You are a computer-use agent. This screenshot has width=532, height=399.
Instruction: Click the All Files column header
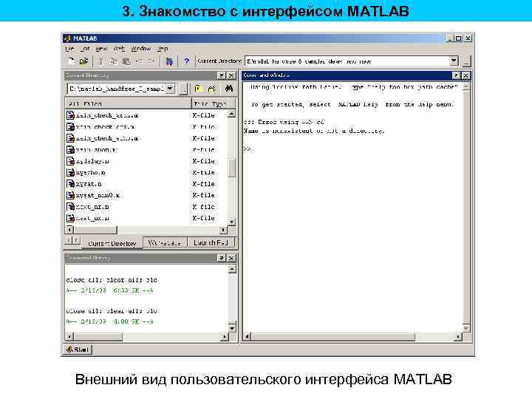pos(129,103)
